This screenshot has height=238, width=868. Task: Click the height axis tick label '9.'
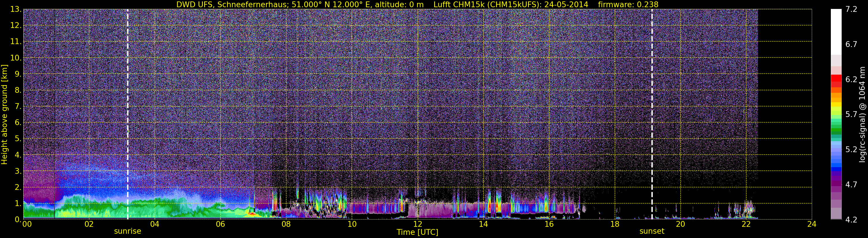(18, 74)
